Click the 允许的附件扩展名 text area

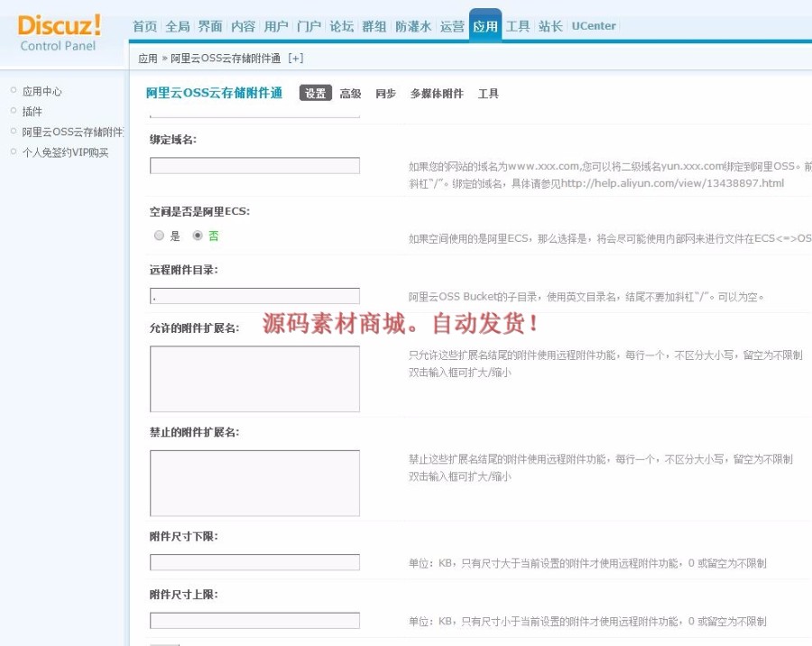(254, 379)
